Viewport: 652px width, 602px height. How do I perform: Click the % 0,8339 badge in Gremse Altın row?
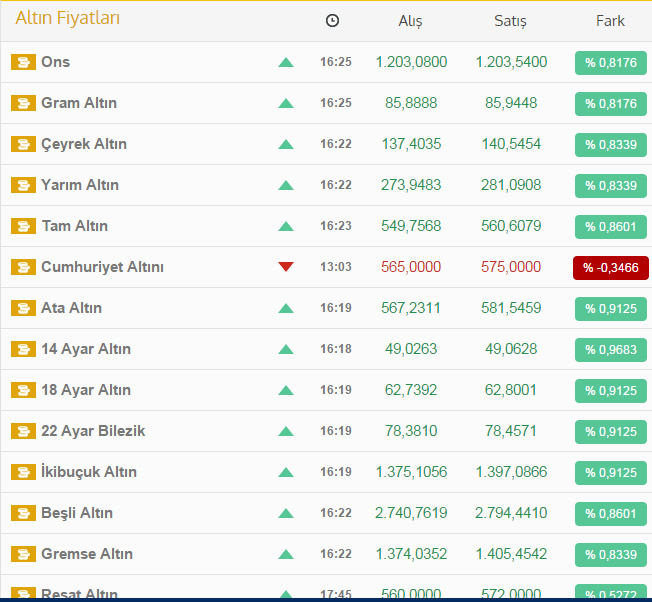[x=611, y=555]
